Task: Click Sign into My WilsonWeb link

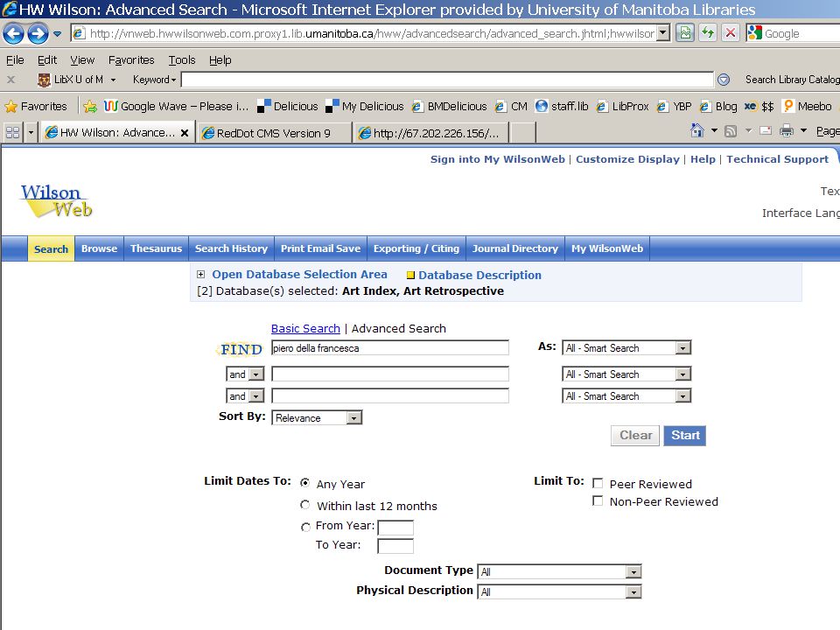Action: [x=497, y=159]
